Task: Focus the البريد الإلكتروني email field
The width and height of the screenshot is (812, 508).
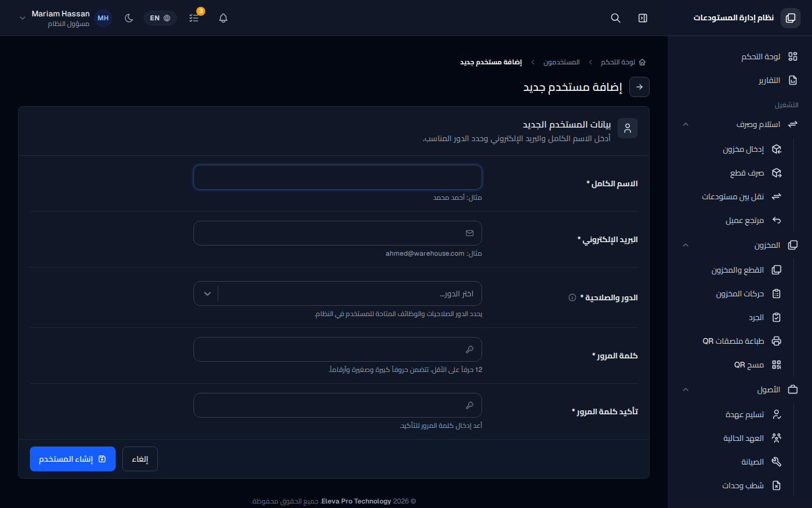Action: point(338,233)
